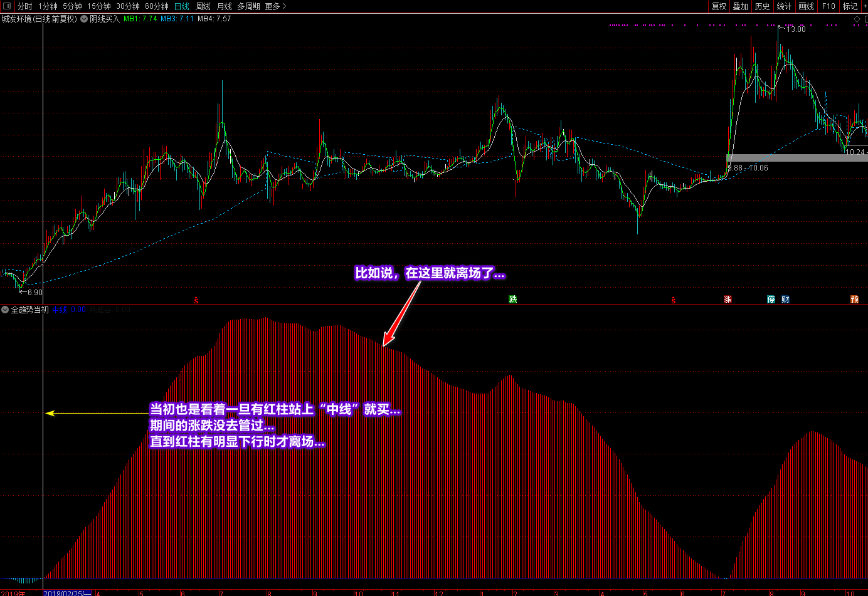This screenshot has width=868, height=596.
Task: Click the plus icon beside 标记
Action: pos(864,6)
